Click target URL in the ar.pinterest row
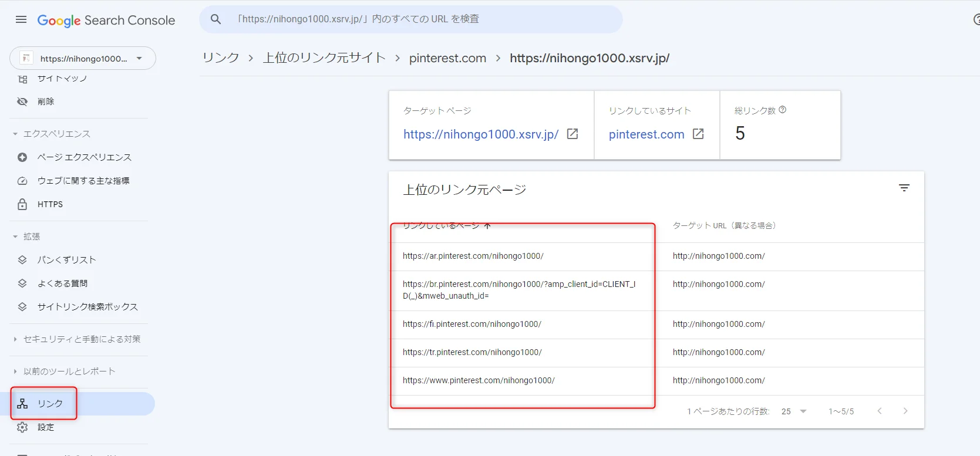Viewport: 980px width, 456px height. (719, 256)
